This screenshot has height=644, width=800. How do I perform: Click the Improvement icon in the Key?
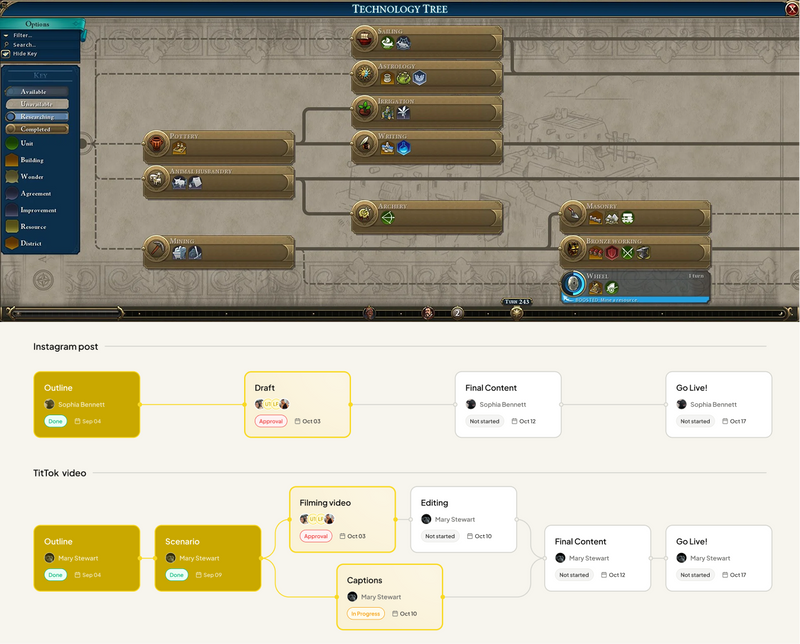click(12, 210)
